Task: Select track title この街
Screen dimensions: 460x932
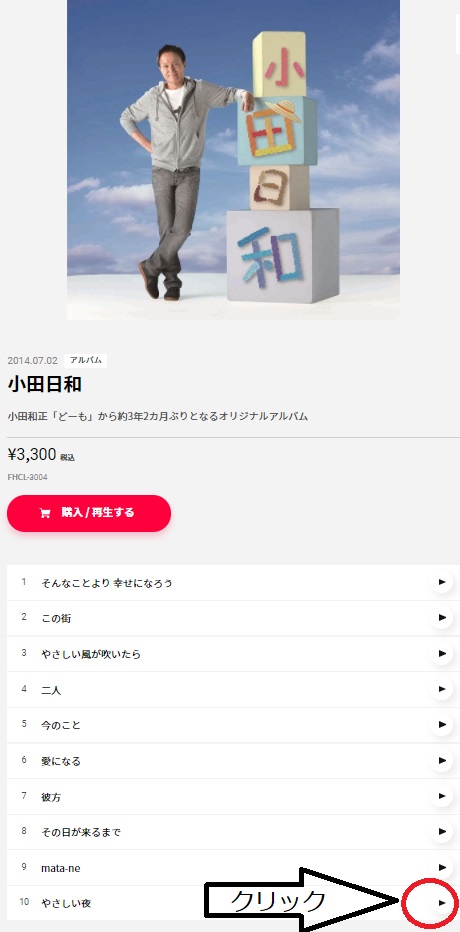Action: click(56, 618)
